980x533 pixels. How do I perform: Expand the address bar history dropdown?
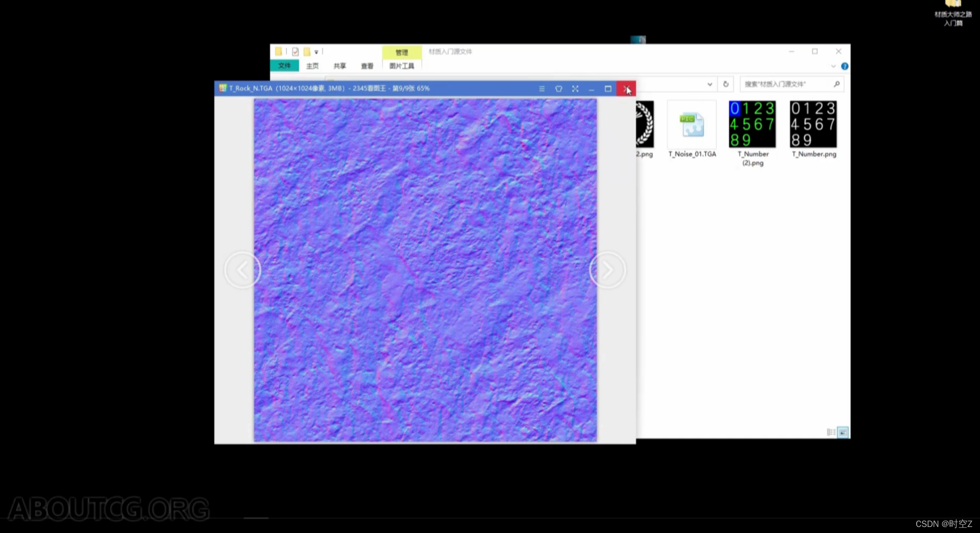point(710,84)
